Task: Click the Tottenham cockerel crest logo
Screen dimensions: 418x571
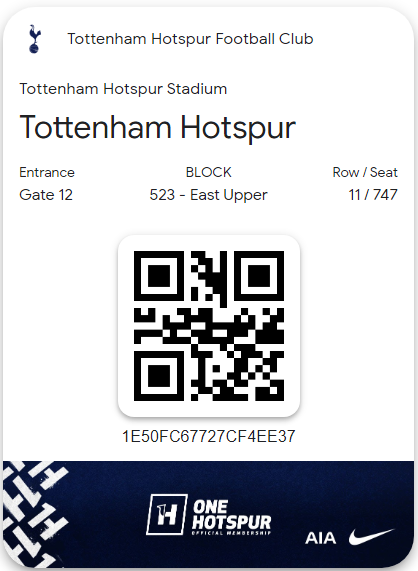Action: pyautogui.click(x=35, y=39)
